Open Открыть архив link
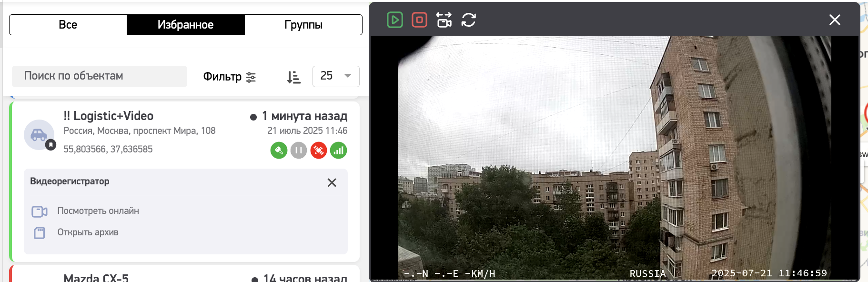Screen dimensions: 868x282 (88, 232)
